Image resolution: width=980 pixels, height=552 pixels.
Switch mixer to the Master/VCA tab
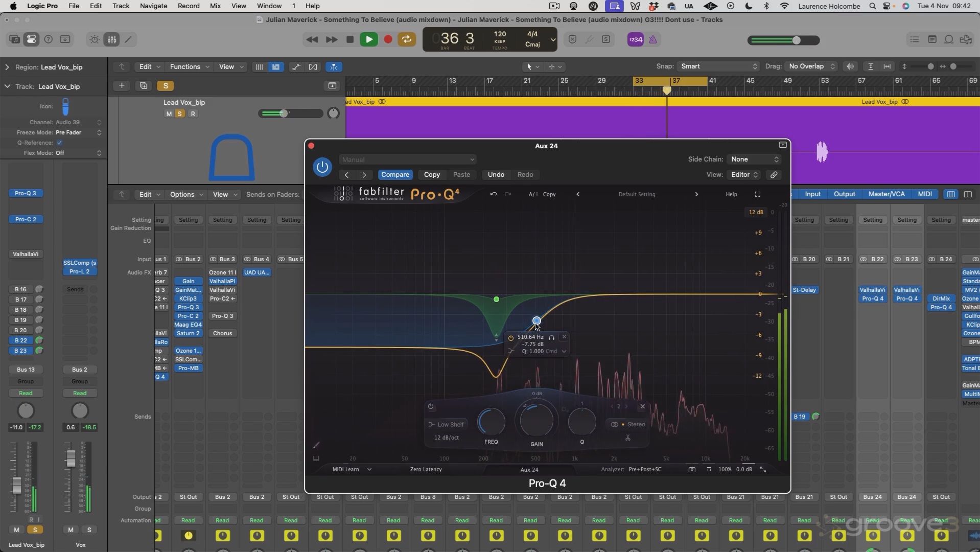point(886,194)
